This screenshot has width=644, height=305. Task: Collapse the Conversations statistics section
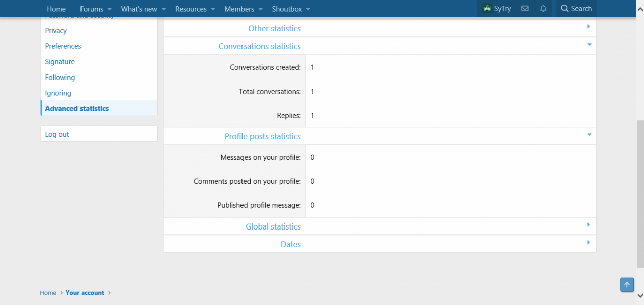pyautogui.click(x=589, y=45)
